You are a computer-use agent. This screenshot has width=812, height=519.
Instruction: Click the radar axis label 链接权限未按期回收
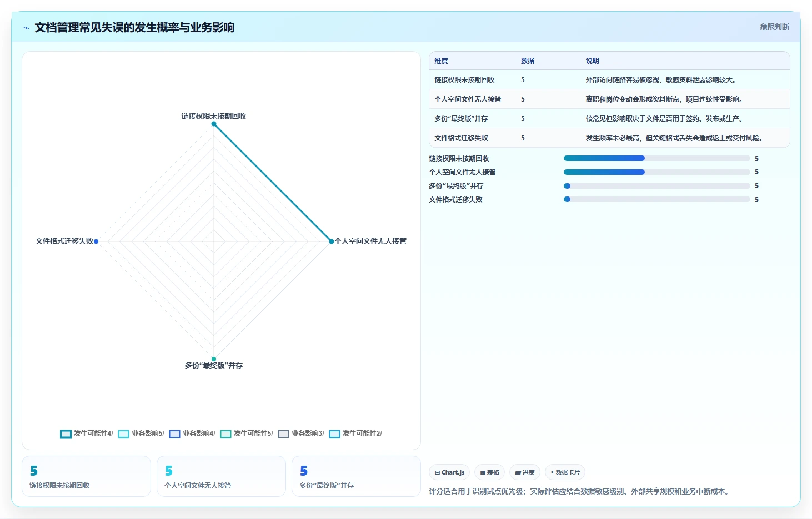[214, 116]
